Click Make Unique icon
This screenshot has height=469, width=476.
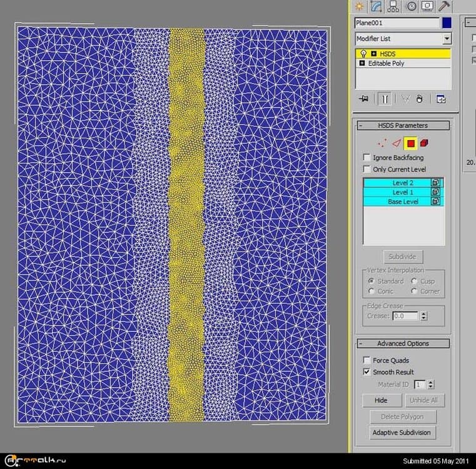[x=405, y=99]
